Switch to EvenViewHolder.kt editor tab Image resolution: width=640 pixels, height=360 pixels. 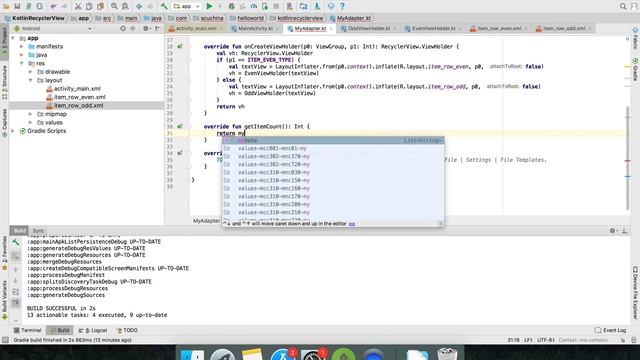433,29
